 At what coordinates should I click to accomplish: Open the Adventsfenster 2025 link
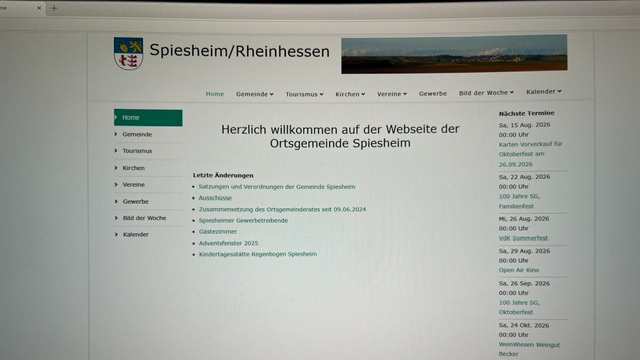[228, 243]
